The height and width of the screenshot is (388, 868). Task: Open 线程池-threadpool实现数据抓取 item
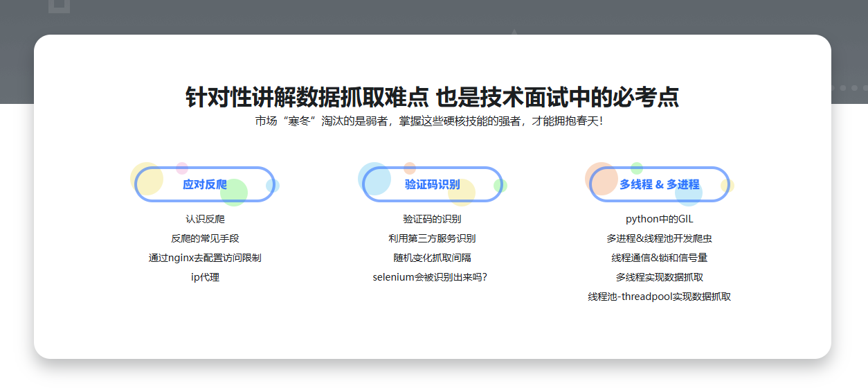659,297
